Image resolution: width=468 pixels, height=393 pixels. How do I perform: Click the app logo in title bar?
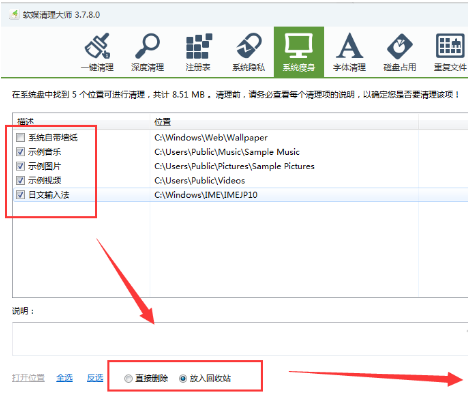pos(14,15)
